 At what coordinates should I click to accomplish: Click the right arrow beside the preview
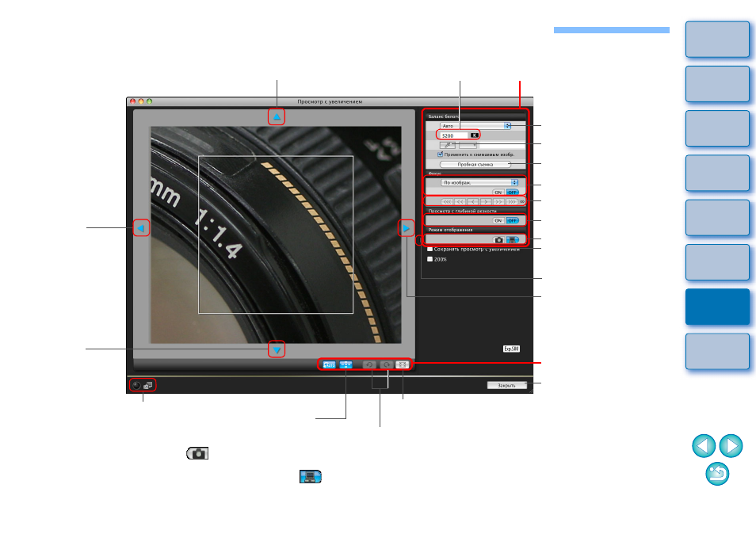point(406,228)
